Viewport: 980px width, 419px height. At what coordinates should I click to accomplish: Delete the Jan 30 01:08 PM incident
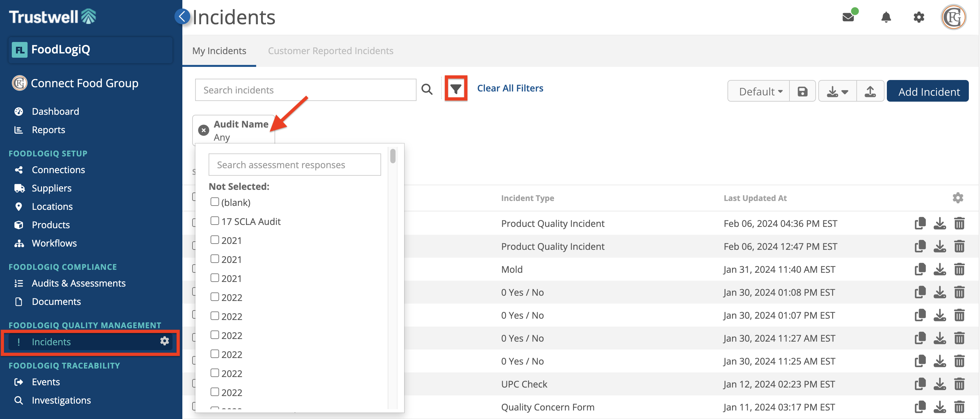pos(959,292)
